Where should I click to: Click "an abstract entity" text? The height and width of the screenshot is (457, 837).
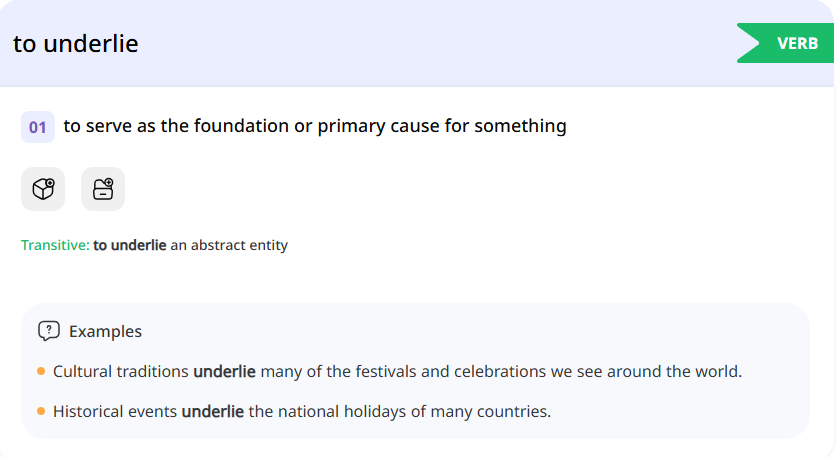(x=229, y=245)
